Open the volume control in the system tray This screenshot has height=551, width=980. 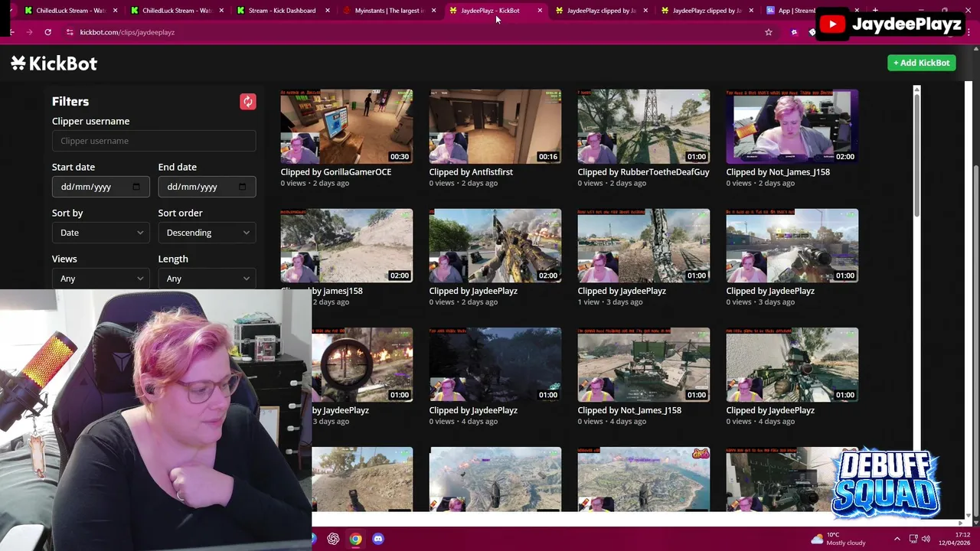[x=926, y=539]
